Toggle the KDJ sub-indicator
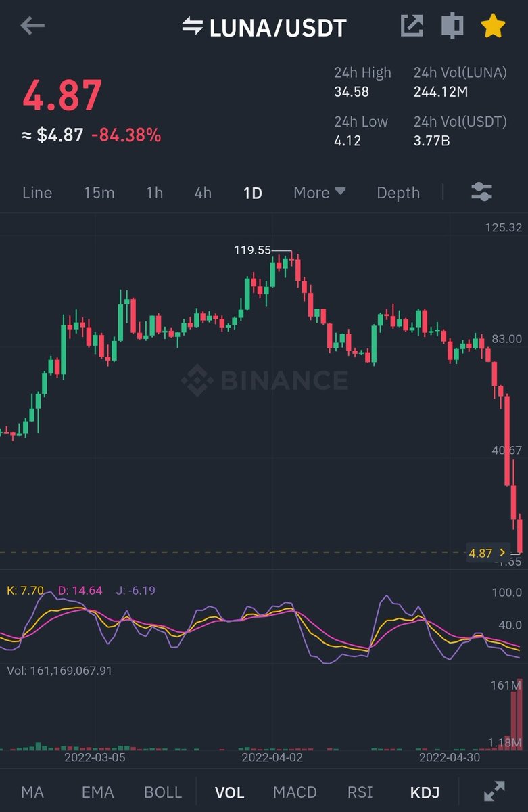This screenshot has height=812, width=528. coord(425,792)
